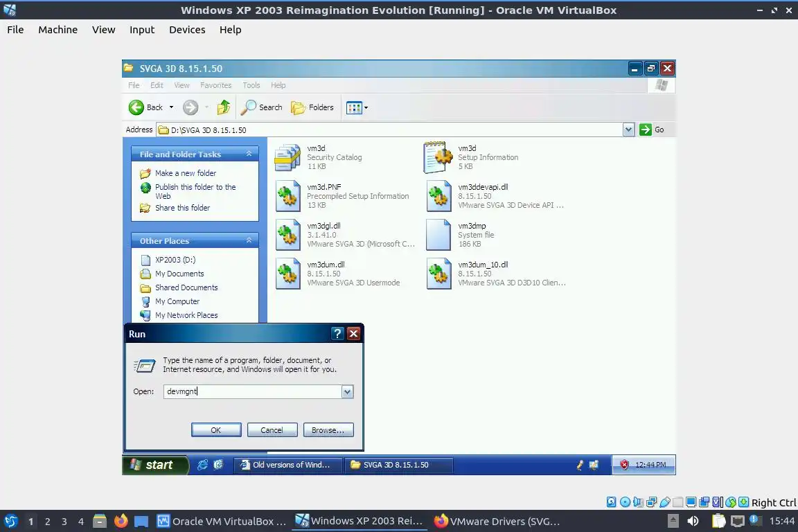Image resolution: width=798 pixels, height=532 pixels.
Task: Click VirtualBox optical disc indicator icon
Action: 625,502
